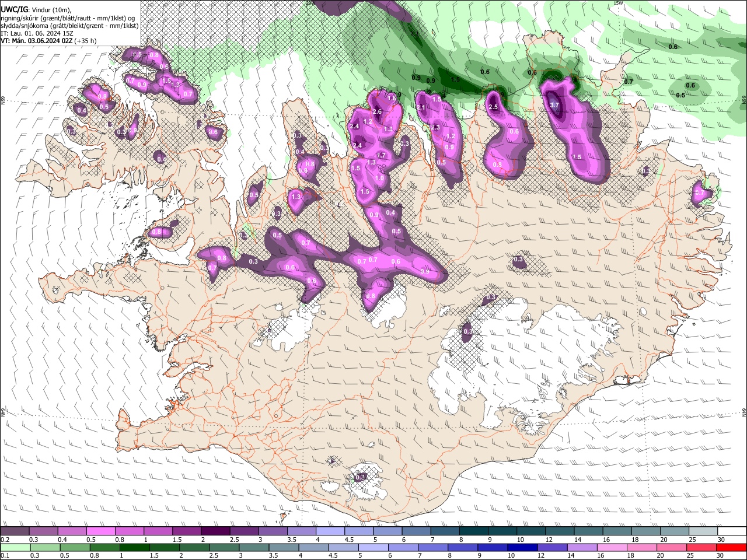Choose lavender swatch labeled 4 in upper legend
This screenshot has width=747, height=560.
(x=330, y=531)
